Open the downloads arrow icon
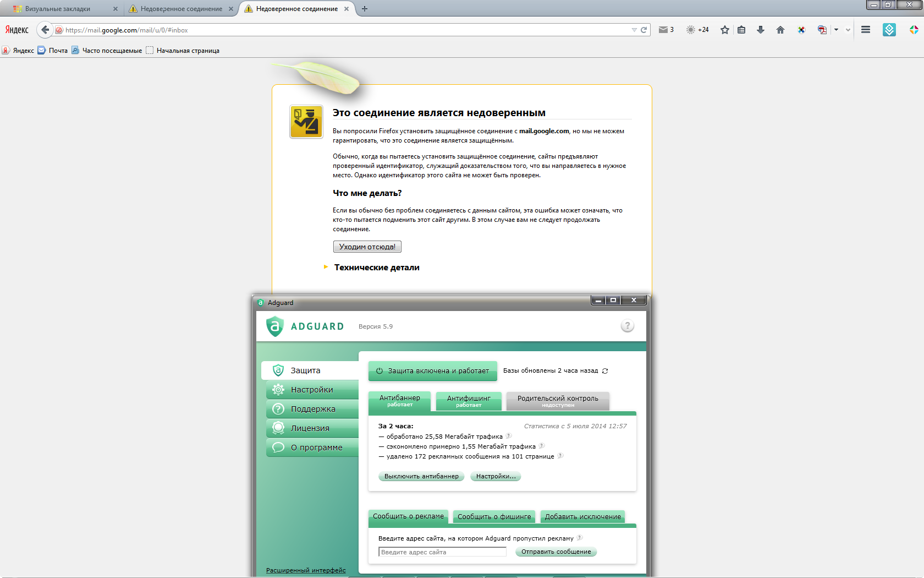Viewport: 924px width, 578px height. point(761,30)
